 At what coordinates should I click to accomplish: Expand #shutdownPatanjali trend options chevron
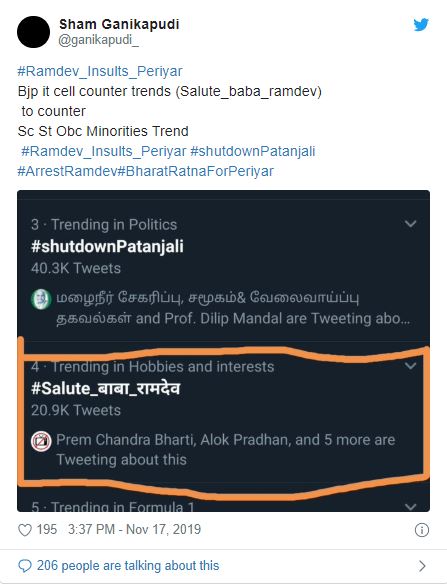tap(411, 224)
